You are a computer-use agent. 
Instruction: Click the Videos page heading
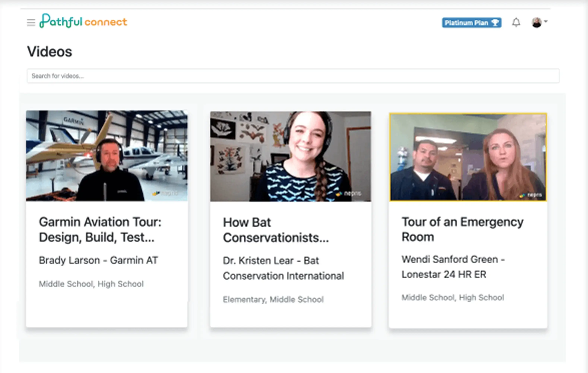click(x=50, y=52)
